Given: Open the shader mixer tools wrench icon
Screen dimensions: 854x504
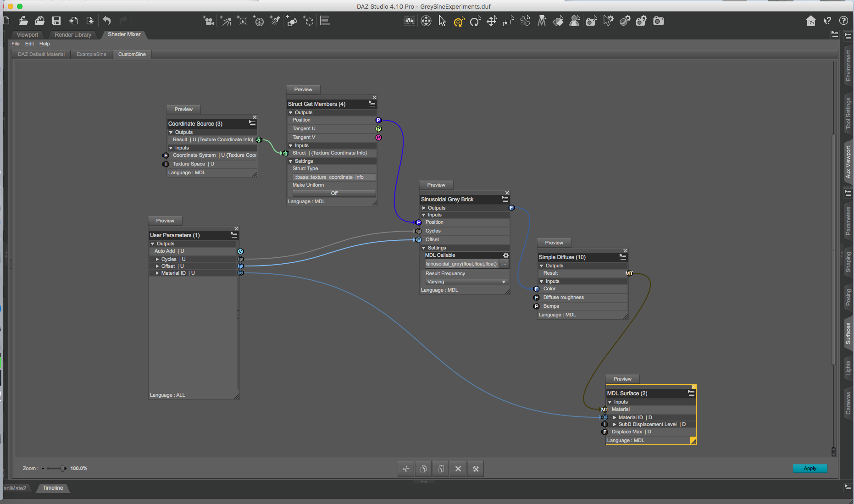Looking at the screenshot, I should (476, 469).
